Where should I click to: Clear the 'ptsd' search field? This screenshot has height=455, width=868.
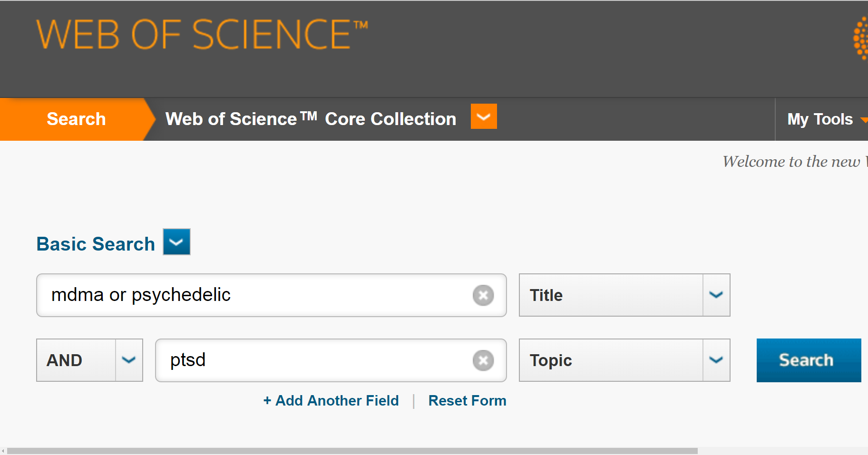click(483, 360)
